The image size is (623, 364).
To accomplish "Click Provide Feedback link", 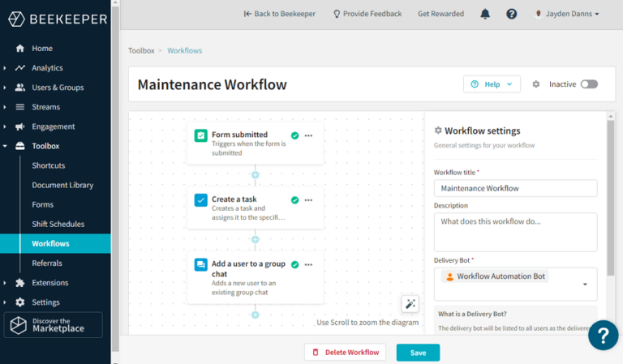I will 367,14.
